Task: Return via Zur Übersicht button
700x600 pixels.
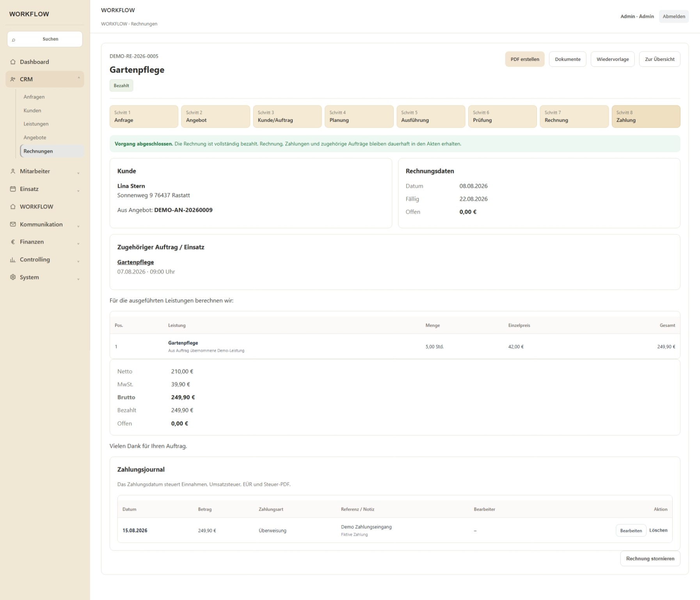Action: (659, 59)
